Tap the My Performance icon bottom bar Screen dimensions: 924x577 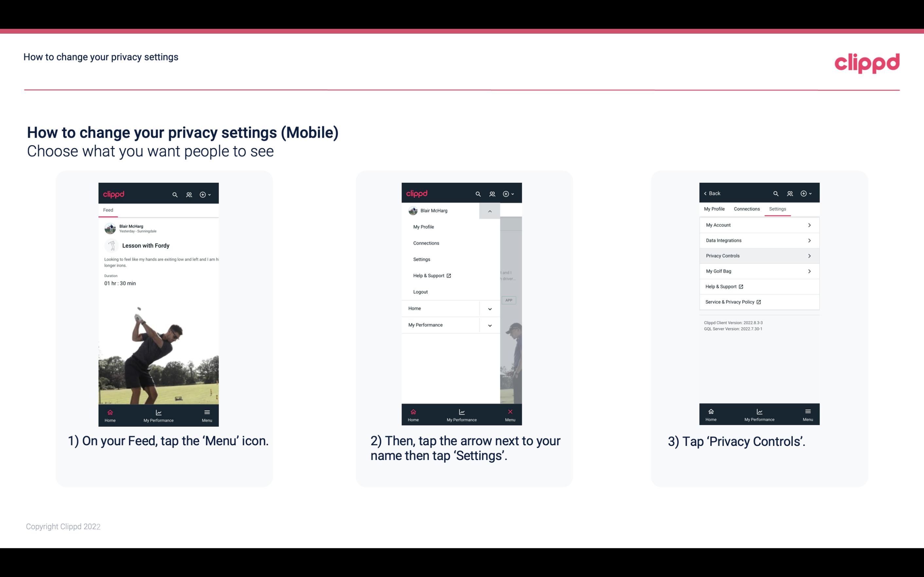pos(158,415)
